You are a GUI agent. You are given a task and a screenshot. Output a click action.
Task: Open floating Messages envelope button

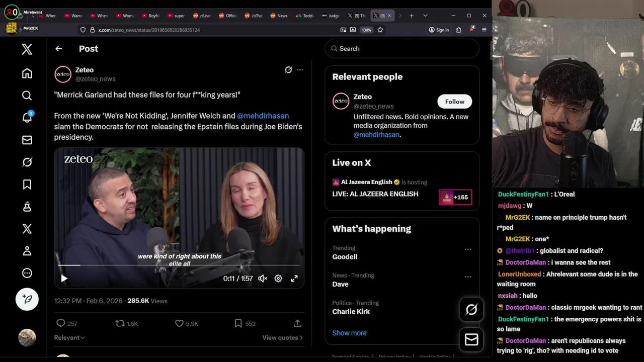click(471, 340)
